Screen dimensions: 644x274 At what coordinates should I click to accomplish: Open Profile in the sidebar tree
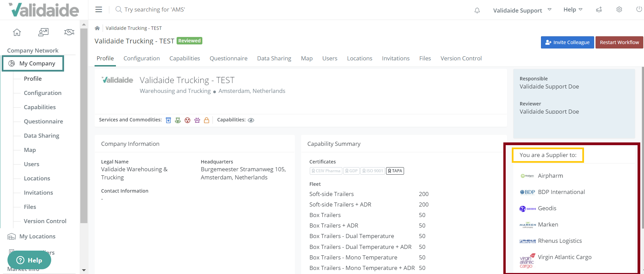[33, 79]
